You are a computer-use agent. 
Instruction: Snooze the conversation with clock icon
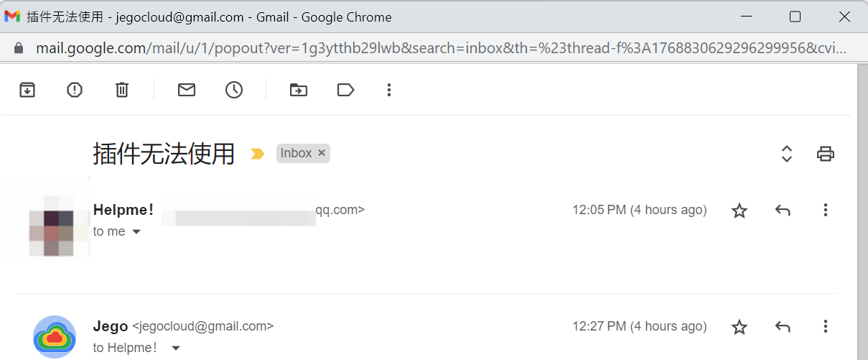click(x=234, y=90)
